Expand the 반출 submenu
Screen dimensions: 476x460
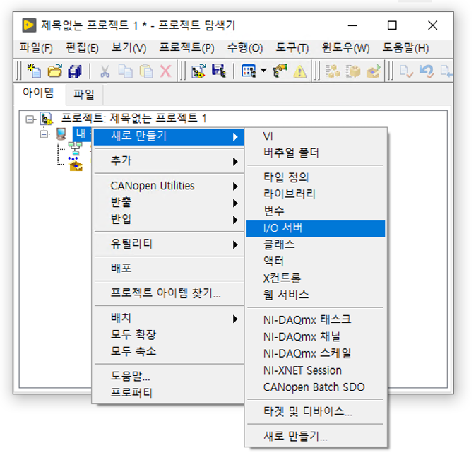[169, 202]
